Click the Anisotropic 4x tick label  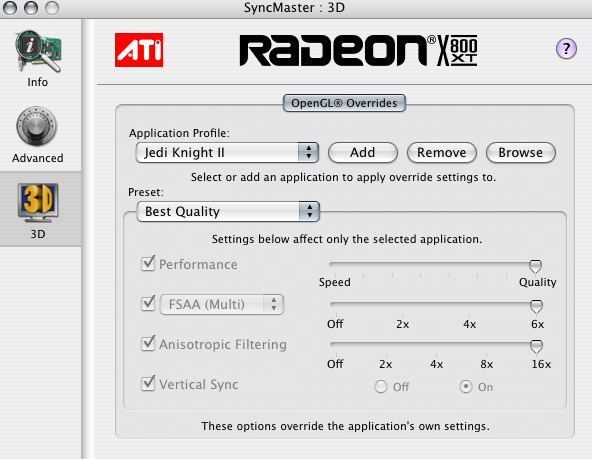click(x=436, y=364)
